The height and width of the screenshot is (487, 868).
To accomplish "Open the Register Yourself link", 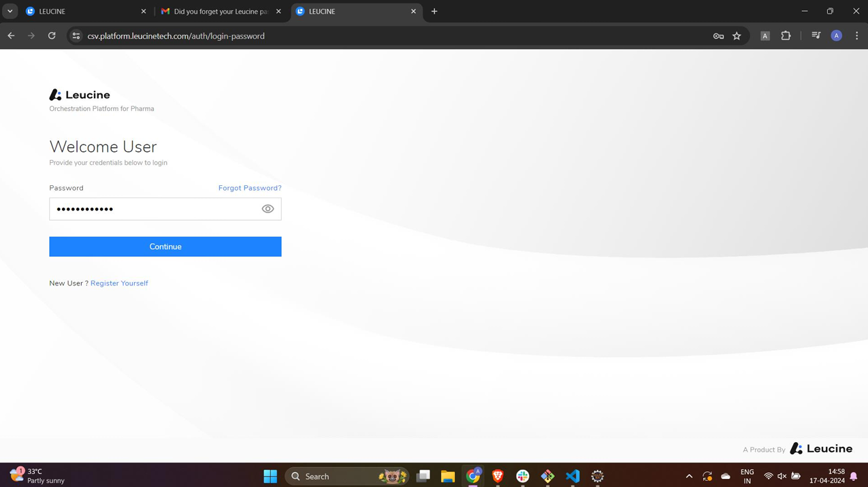I will coord(119,283).
